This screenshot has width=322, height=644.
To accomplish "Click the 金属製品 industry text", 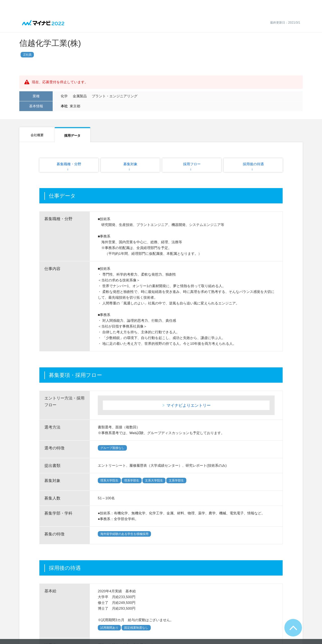I will tap(80, 96).
